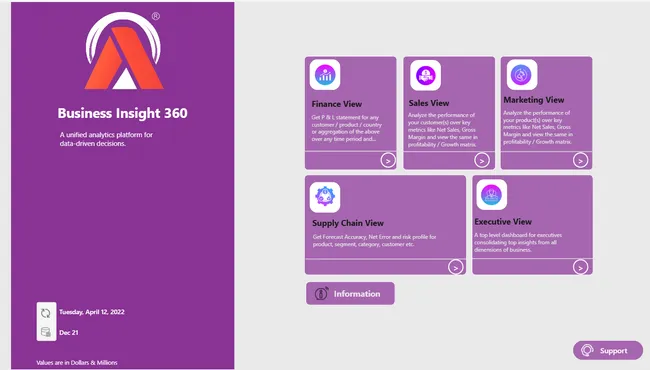Image resolution: width=650 pixels, height=370 pixels.
Task: Click the Supply Chain description 'Get Forecast Accuracy'
Action: coord(374,240)
